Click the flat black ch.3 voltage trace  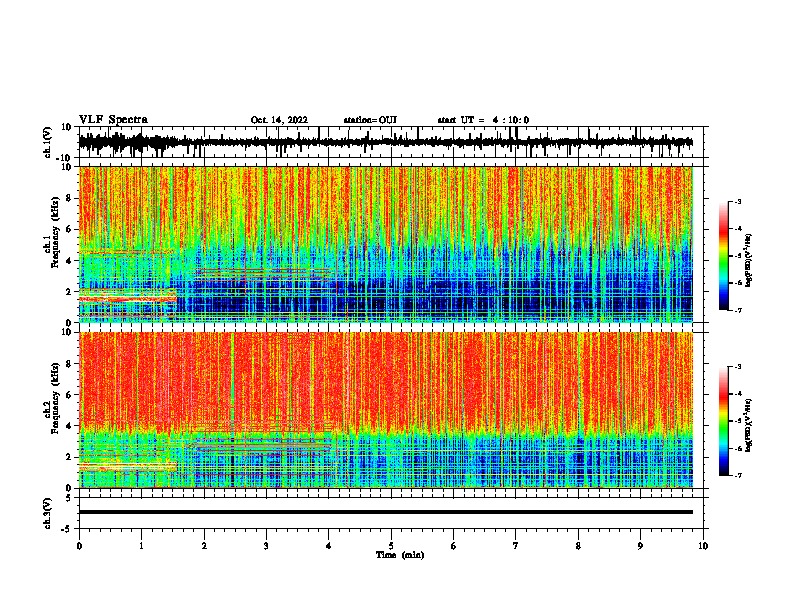[x=386, y=512]
